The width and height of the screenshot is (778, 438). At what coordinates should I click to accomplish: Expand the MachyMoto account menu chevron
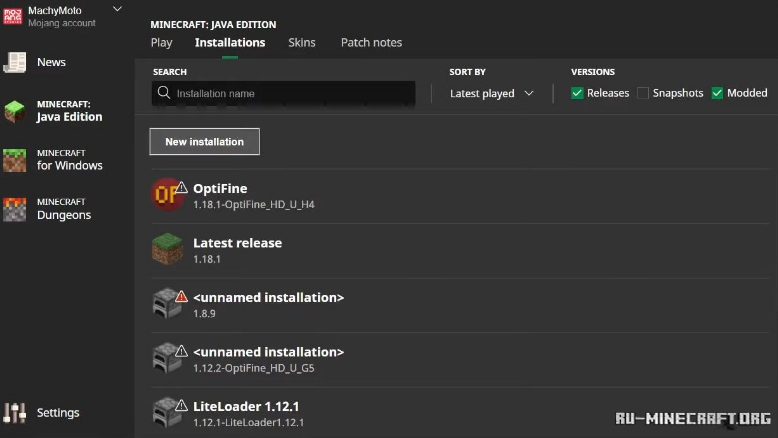tap(117, 9)
